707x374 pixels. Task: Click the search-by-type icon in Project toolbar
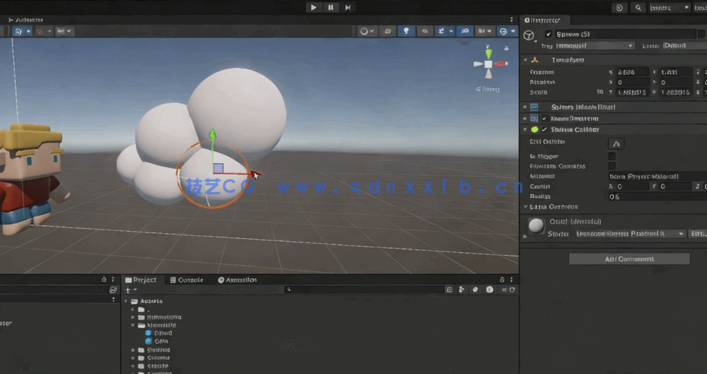point(462,290)
